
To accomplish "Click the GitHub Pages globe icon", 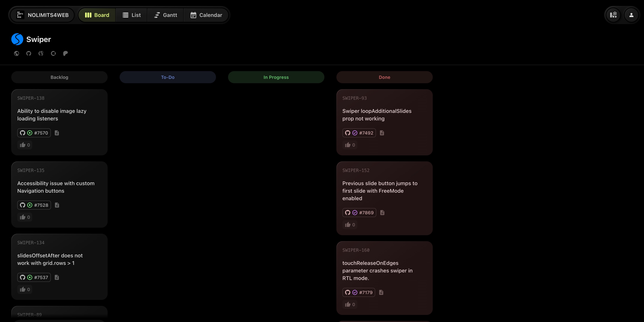I will click(x=41, y=53).
